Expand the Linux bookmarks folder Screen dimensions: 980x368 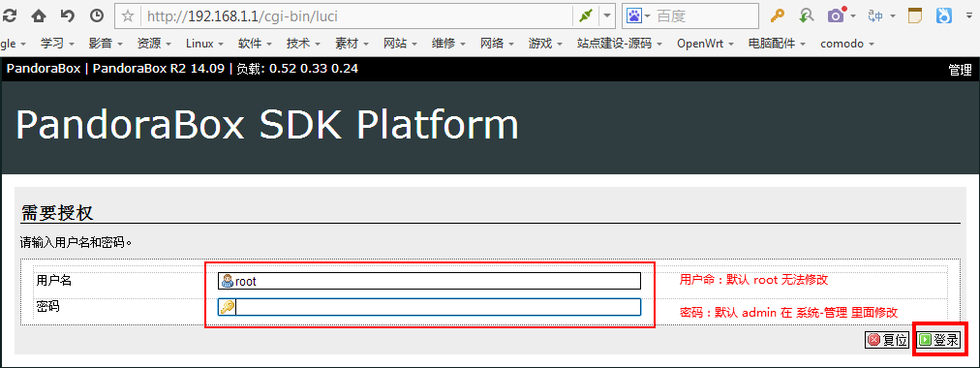coord(204,44)
